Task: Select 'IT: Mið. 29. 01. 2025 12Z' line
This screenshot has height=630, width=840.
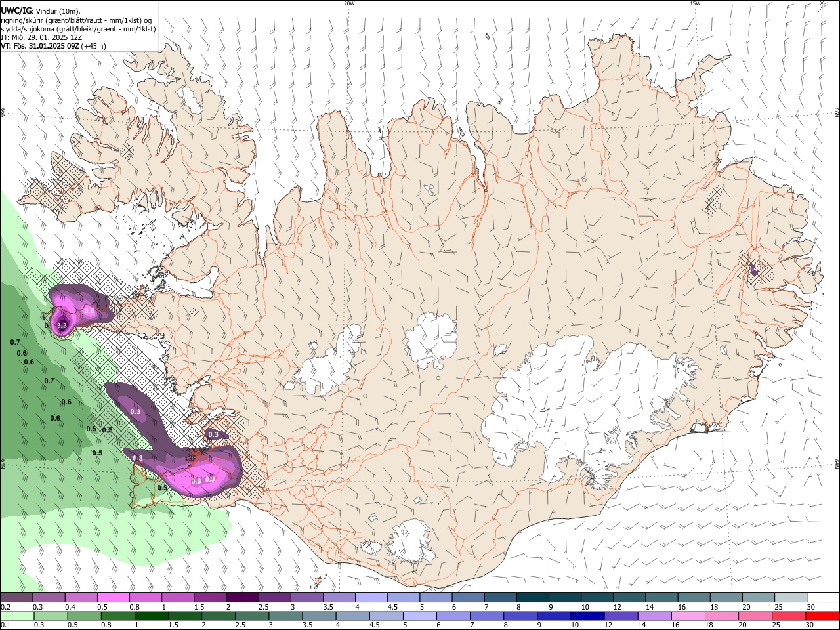Action: [x=40, y=37]
